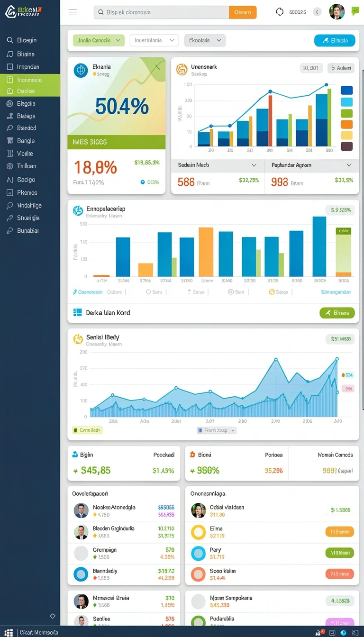This screenshot has height=637, width=364.
Task: Click the Windows start icon in taskbar
Action: coord(9,632)
